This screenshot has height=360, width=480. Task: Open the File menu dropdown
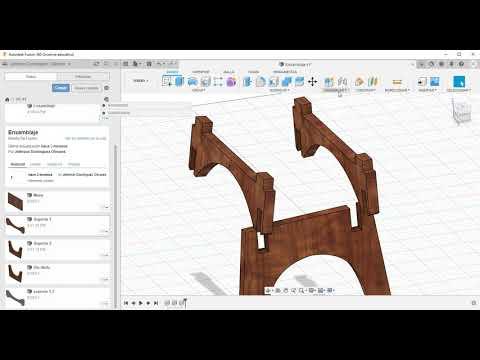[137, 64]
